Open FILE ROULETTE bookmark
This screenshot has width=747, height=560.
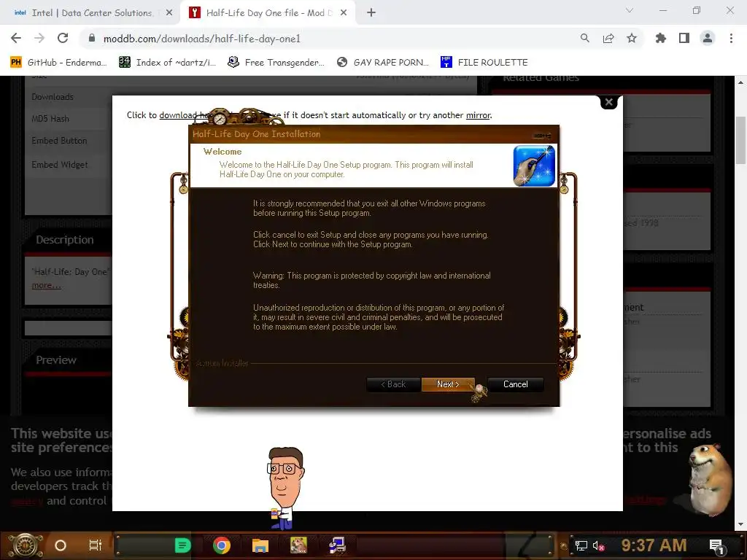click(484, 63)
